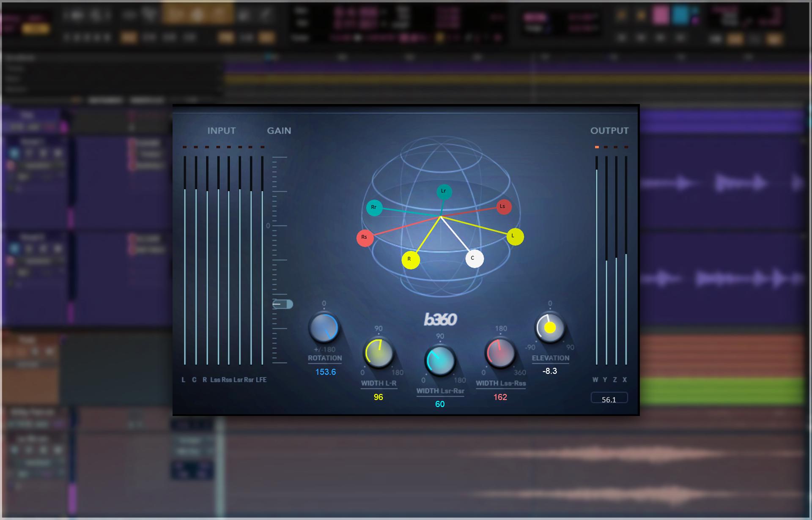Click the LFE input meter
The height and width of the screenshot is (520, 812).
click(262, 260)
